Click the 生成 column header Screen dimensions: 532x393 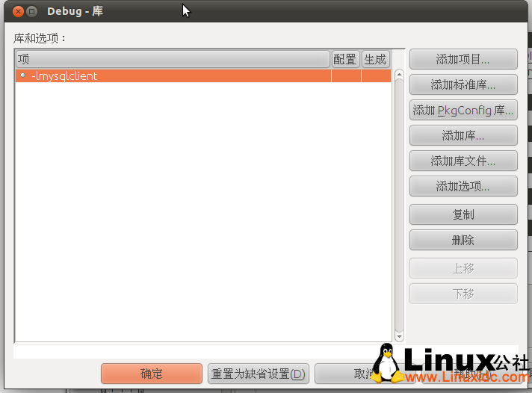pyautogui.click(x=375, y=59)
